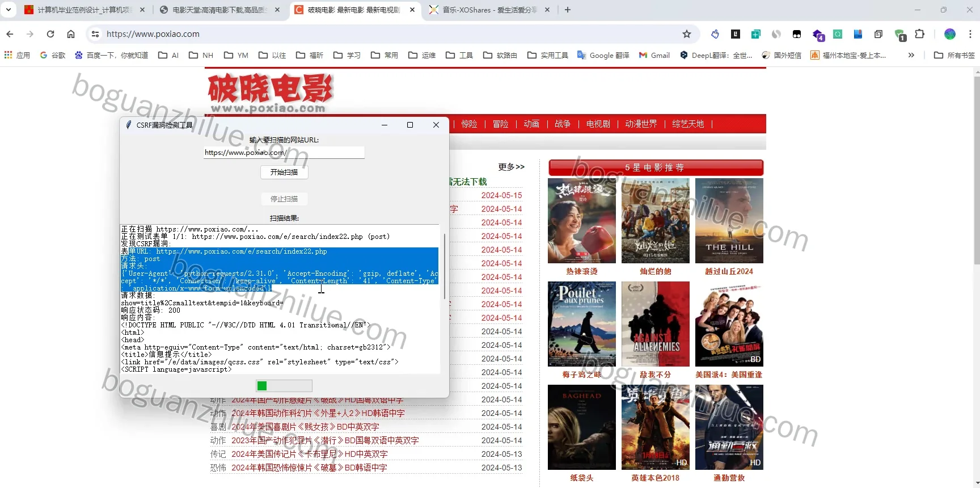Go back to the previous page
This screenshot has width=980, height=488.
click(10, 34)
